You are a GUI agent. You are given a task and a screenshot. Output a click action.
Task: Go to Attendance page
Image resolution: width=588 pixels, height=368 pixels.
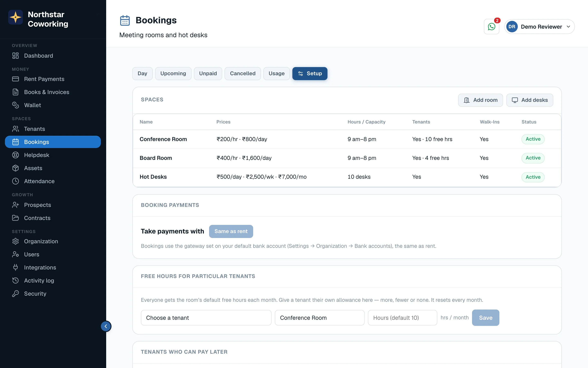53,181
